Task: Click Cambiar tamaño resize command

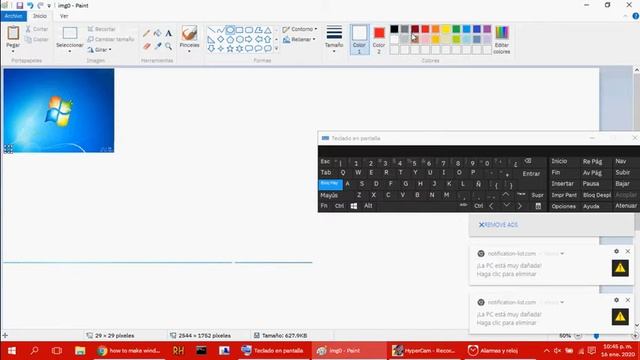Action: tap(111, 40)
